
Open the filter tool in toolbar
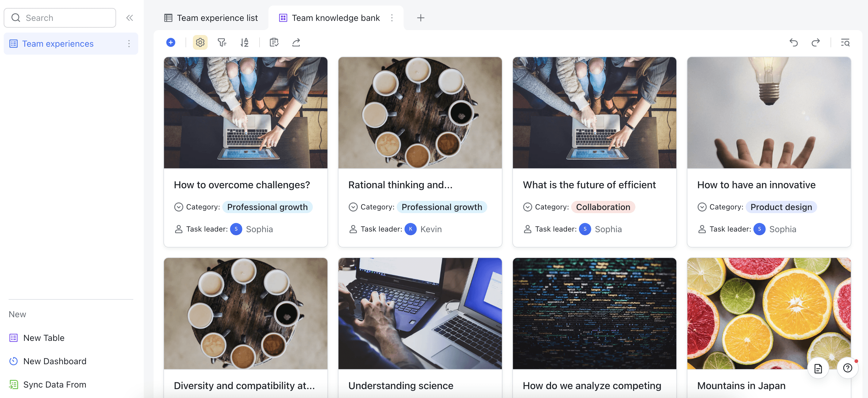coord(222,42)
